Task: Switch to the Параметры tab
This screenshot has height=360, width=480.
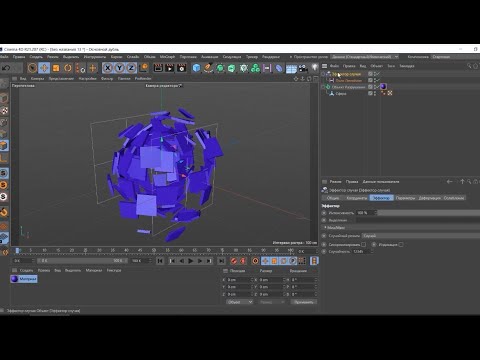Action: pos(405,198)
